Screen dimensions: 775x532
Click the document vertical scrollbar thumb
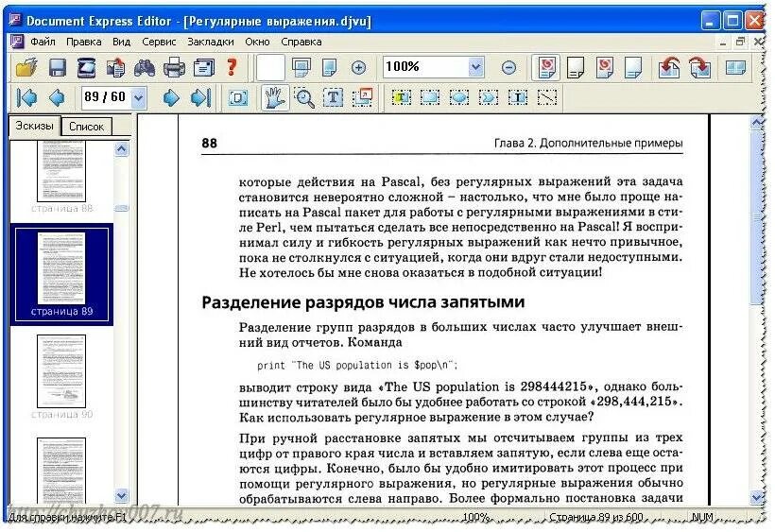coord(758,217)
